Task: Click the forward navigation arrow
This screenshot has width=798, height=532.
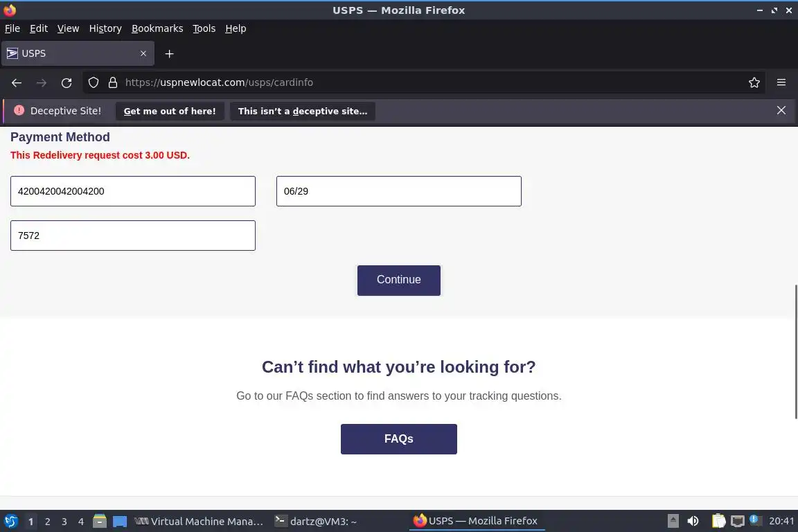Action: point(42,82)
